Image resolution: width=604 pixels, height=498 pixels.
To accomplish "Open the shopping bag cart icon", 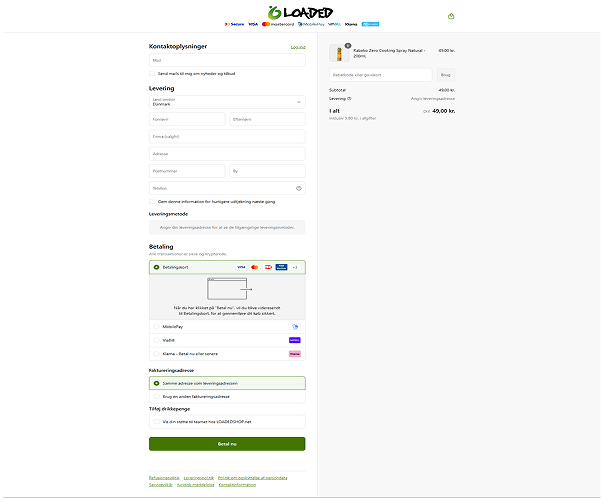I will (451, 16).
